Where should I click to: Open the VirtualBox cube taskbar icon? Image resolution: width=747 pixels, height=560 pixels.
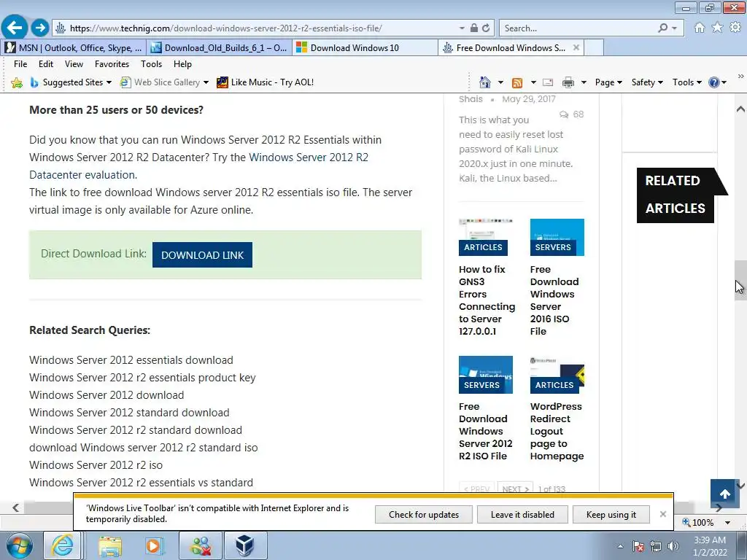pyautogui.click(x=245, y=545)
